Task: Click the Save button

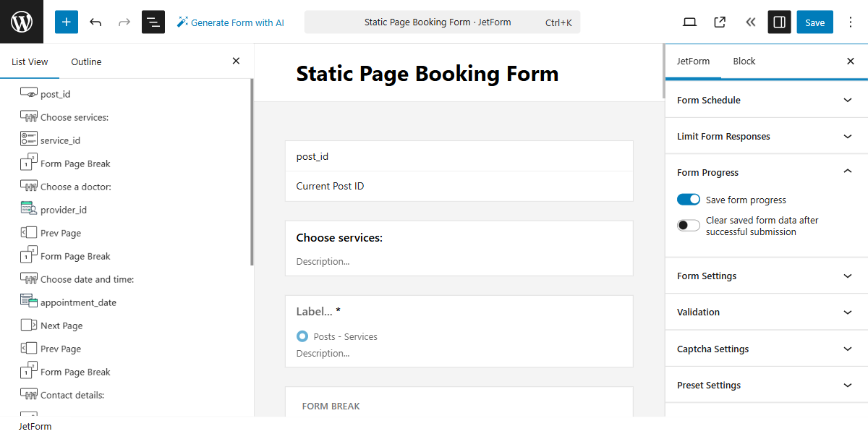Action: (814, 22)
